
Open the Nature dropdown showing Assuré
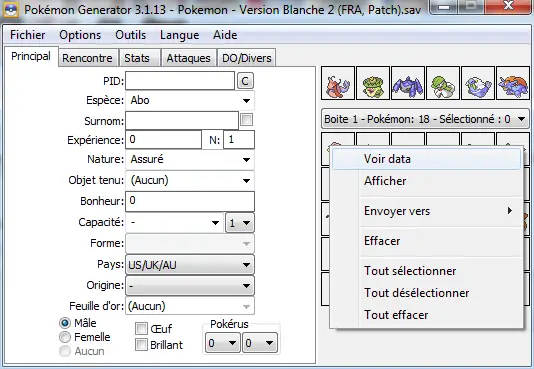coord(190,159)
